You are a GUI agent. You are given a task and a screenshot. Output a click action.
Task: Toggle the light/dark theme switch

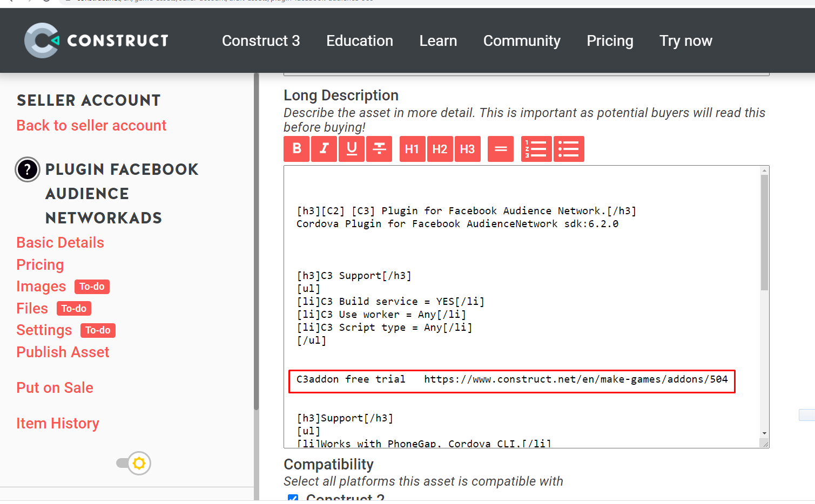[133, 463]
